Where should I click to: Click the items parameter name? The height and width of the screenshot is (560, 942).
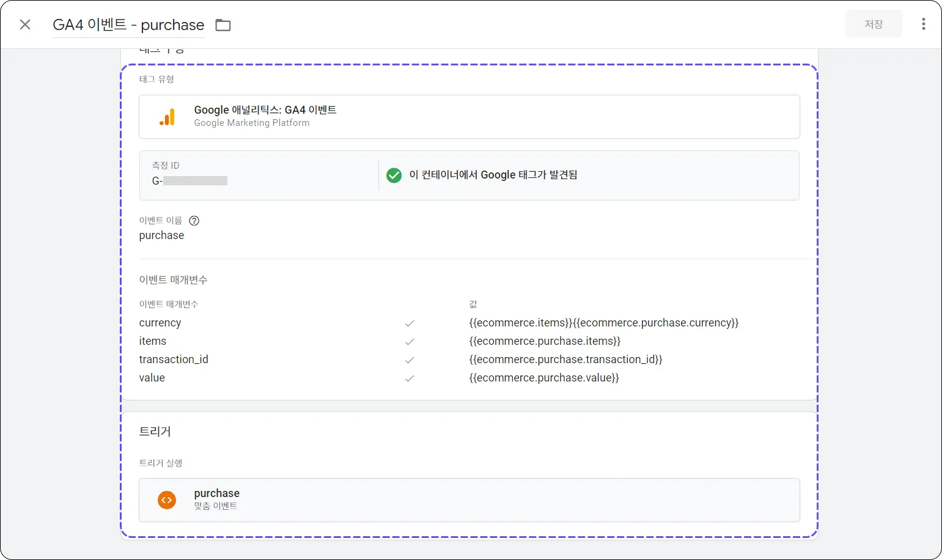[153, 341]
